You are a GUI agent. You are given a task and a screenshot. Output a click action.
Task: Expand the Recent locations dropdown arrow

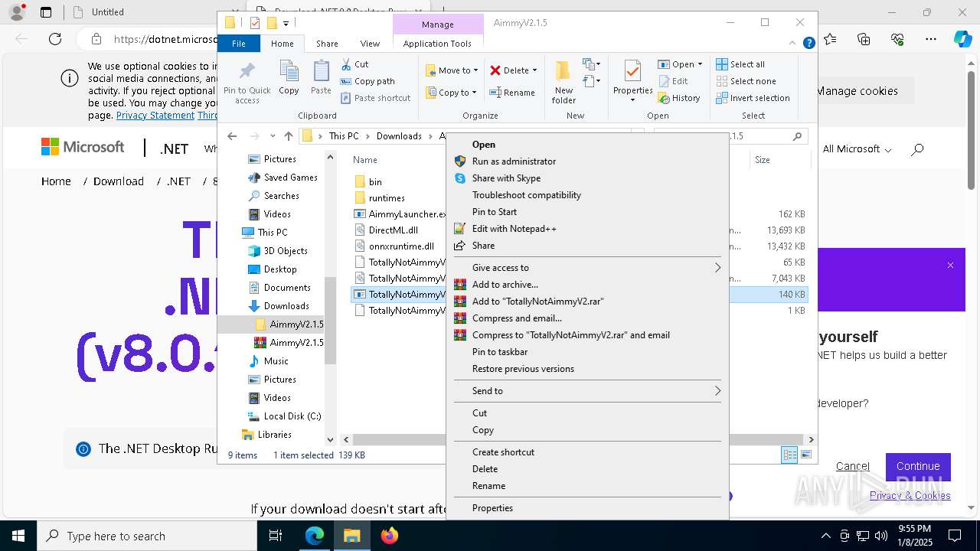click(273, 136)
